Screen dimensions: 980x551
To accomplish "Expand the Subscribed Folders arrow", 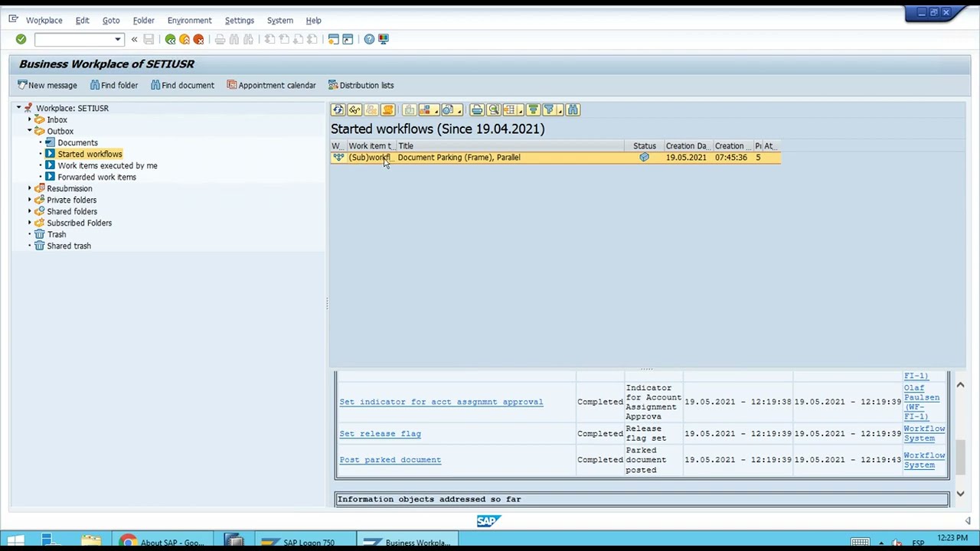I will pyautogui.click(x=30, y=223).
